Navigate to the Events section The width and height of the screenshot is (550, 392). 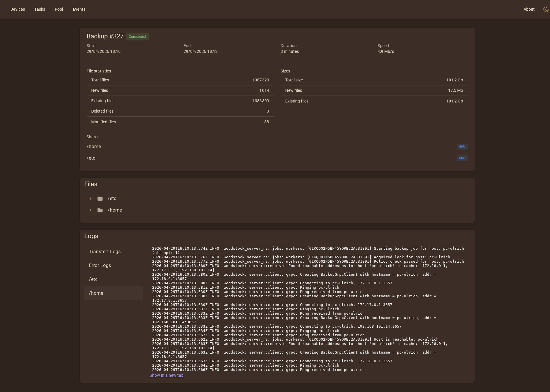click(x=79, y=9)
